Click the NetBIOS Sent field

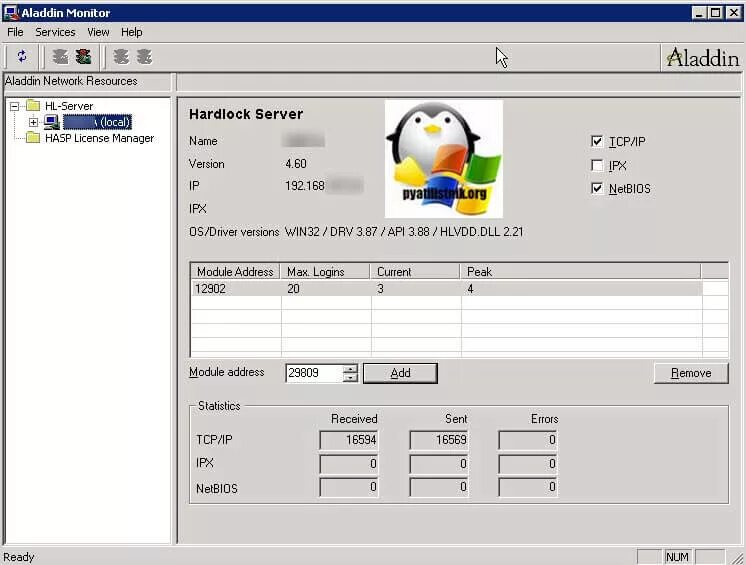(x=439, y=487)
